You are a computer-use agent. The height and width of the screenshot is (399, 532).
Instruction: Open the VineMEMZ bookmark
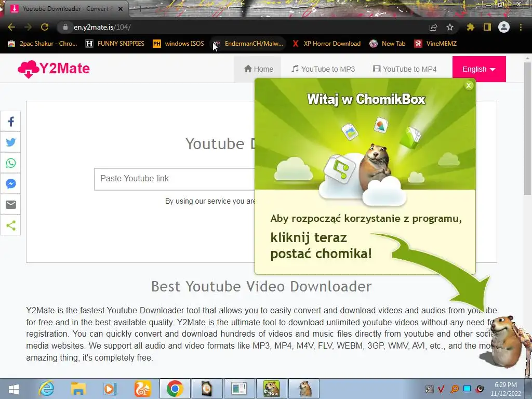tap(436, 44)
